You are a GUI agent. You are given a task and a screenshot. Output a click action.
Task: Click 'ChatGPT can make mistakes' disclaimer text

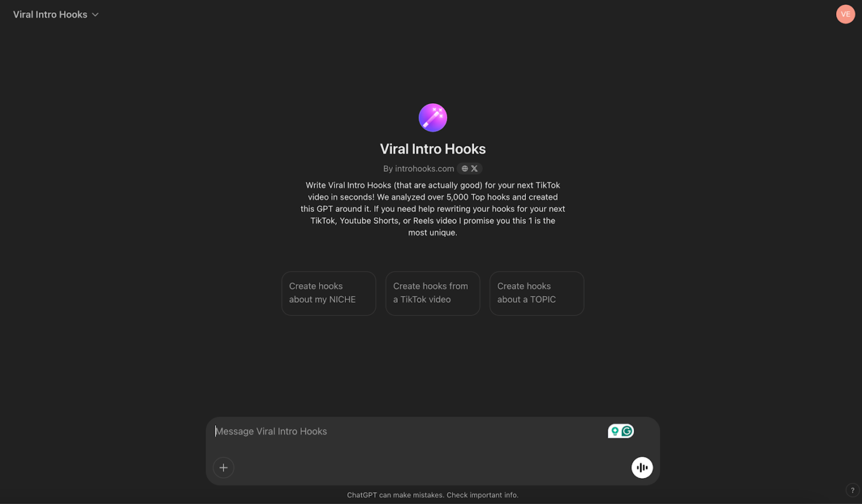[395, 495]
